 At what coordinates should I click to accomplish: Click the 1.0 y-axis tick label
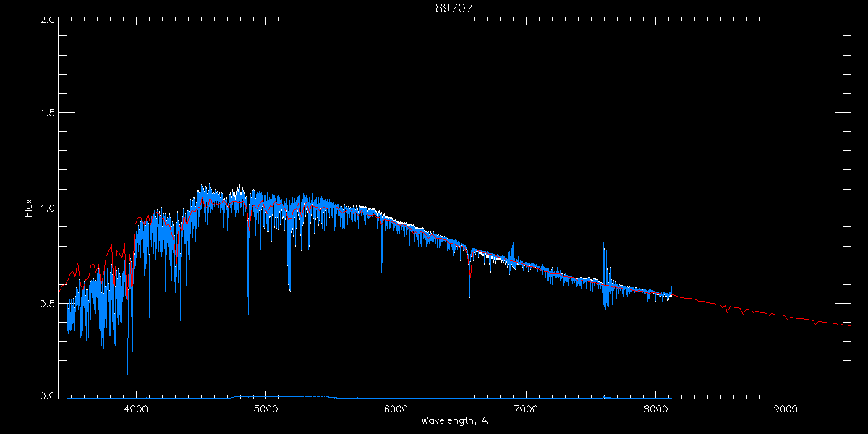tap(48, 208)
